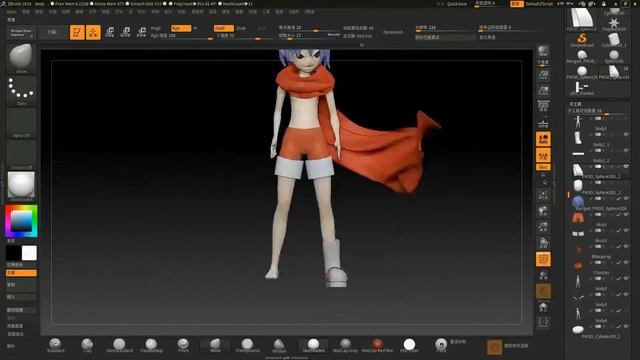Choose the DamStandard brush

pos(119,345)
